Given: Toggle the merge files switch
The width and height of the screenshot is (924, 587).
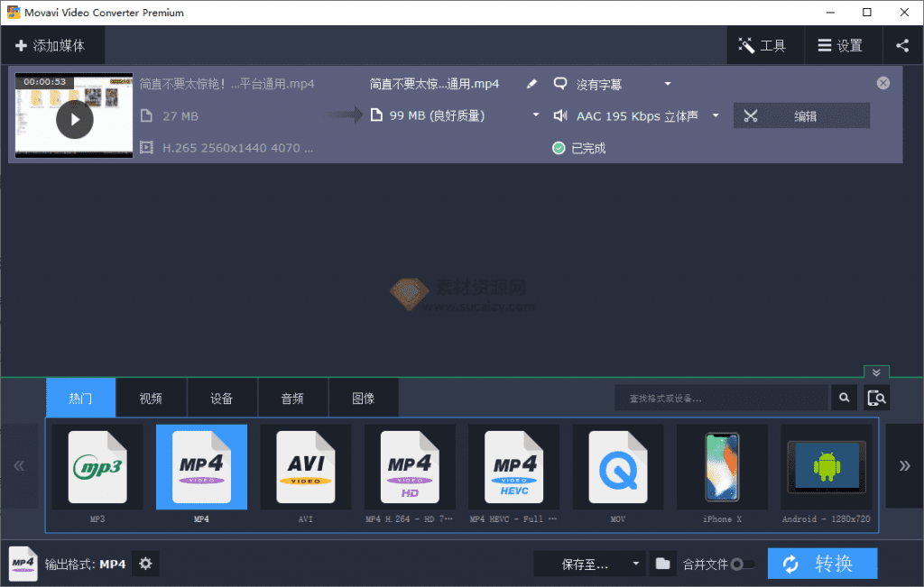Looking at the screenshot, I should click(742, 564).
